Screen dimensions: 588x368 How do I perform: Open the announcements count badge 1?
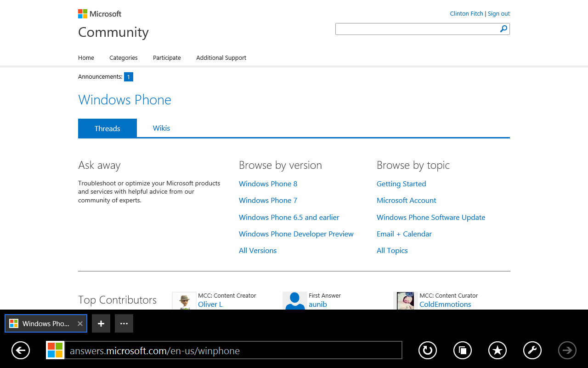point(129,77)
